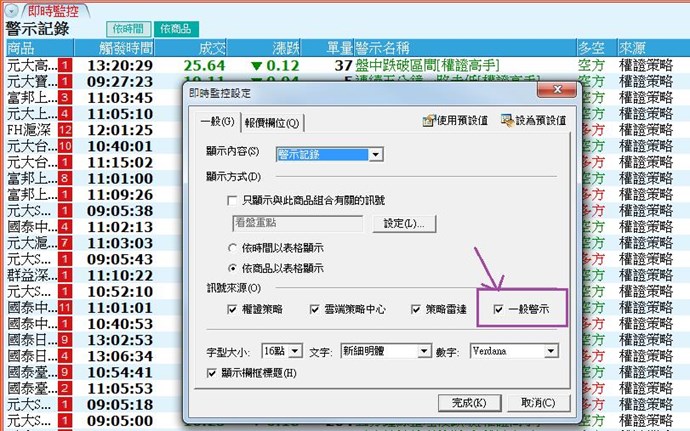
Task: Click the 群益深... product cell
Action: tap(32, 276)
